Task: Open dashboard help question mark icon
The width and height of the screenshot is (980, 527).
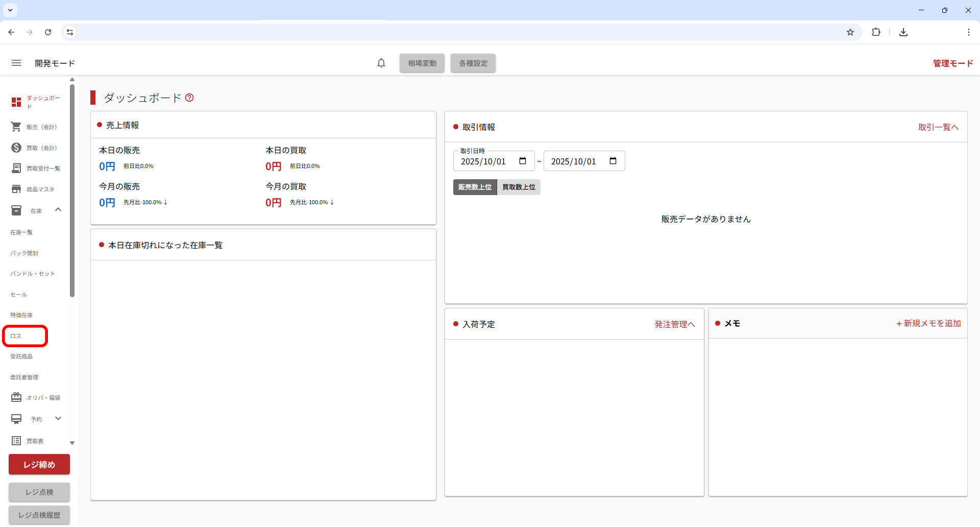Action: click(189, 98)
